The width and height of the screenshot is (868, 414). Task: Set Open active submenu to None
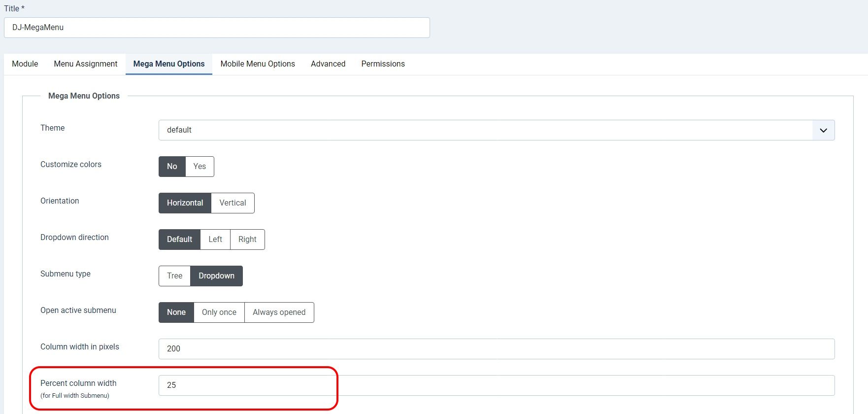(176, 312)
